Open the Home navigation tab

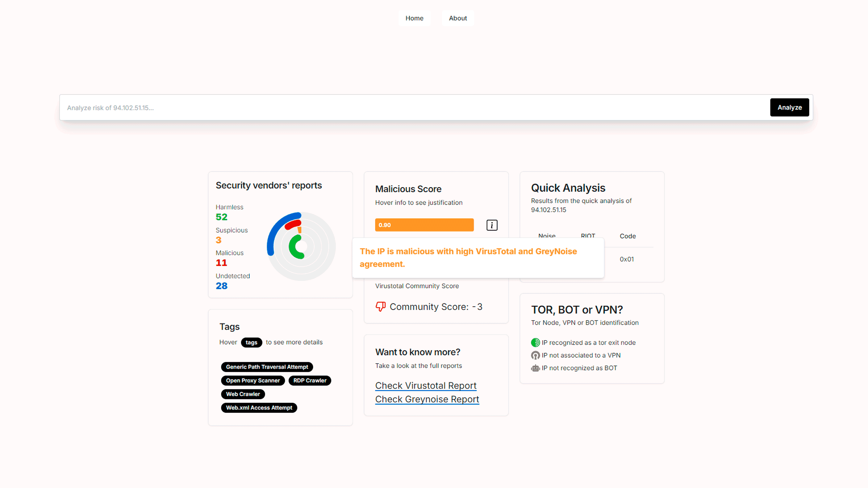tap(414, 18)
